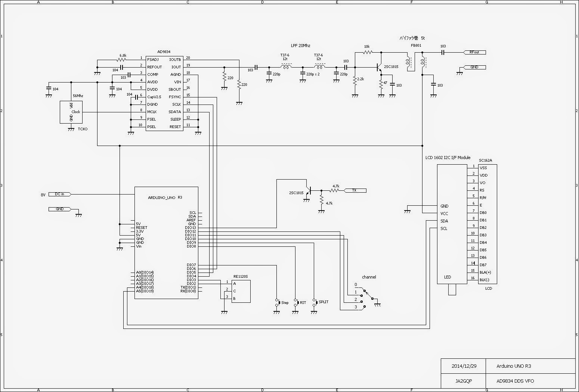The width and height of the screenshot is (579, 392).
Task: Click the RE1120S rotary encoder block
Action: [x=241, y=291]
